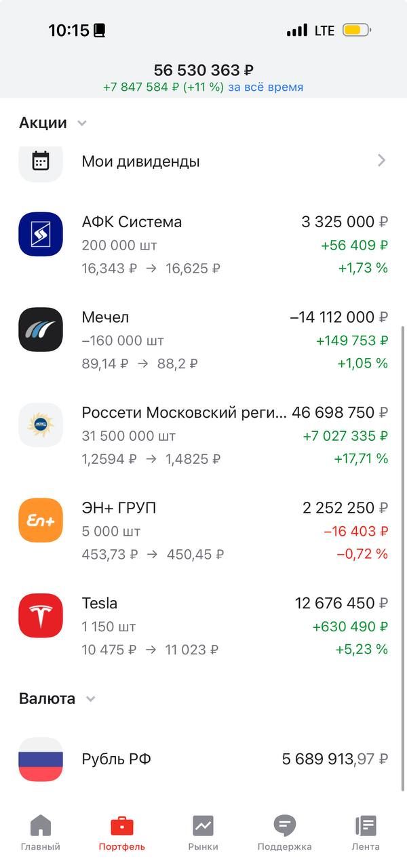
Task: Open the Рынки tab
Action: tap(203, 833)
